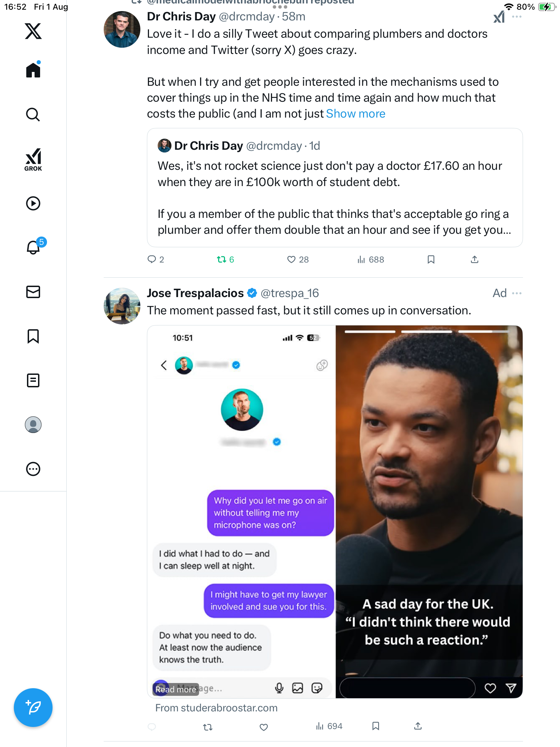Open more options on the Jose Trespalacios ad
This screenshot has height=747, width=560.
click(517, 293)
